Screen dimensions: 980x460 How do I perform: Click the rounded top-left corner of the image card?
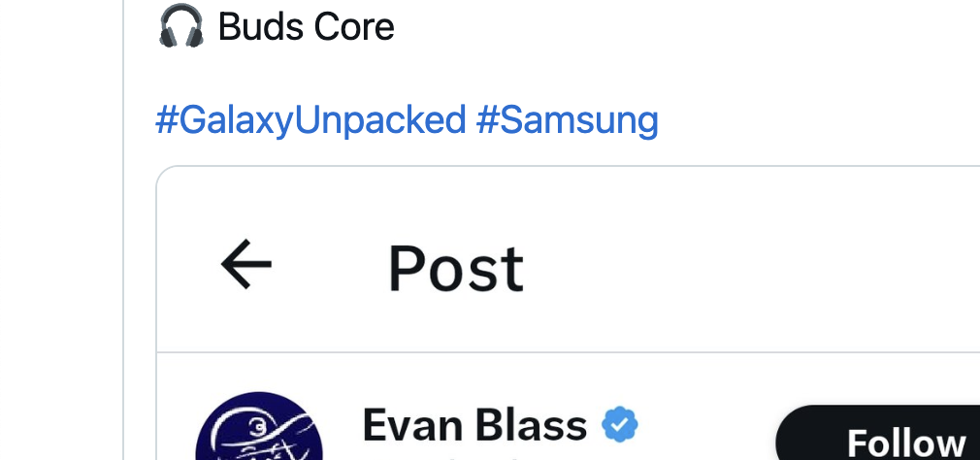point(163,174)
